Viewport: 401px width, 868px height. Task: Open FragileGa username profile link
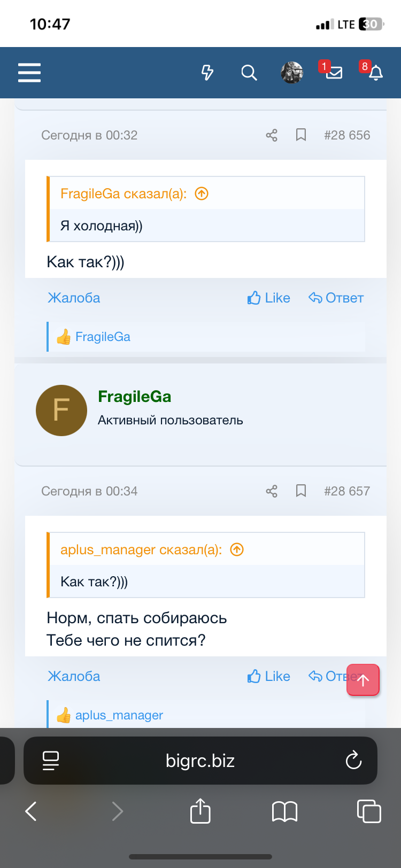click(135, 397)
